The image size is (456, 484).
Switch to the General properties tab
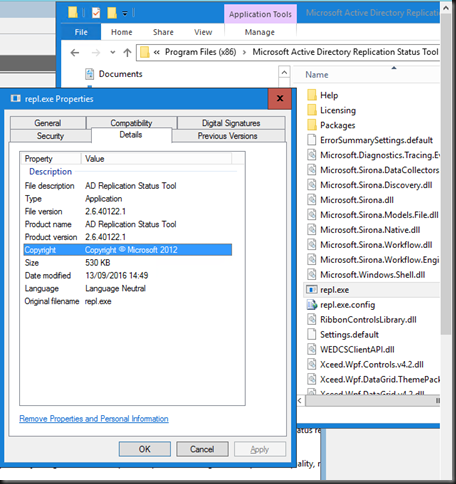[48, 123]
